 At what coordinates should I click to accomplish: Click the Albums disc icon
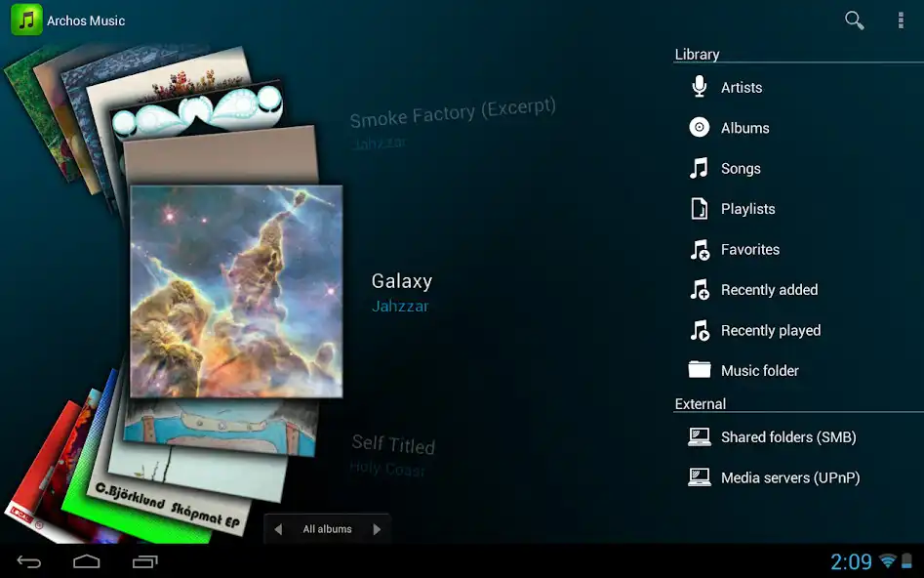[x=700, y=127]
